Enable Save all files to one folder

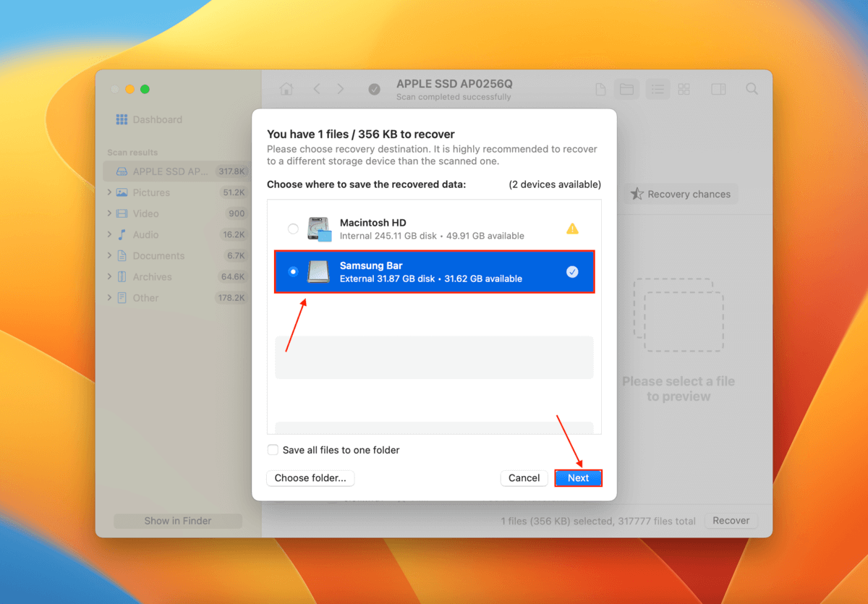click(x=273, y=450)
